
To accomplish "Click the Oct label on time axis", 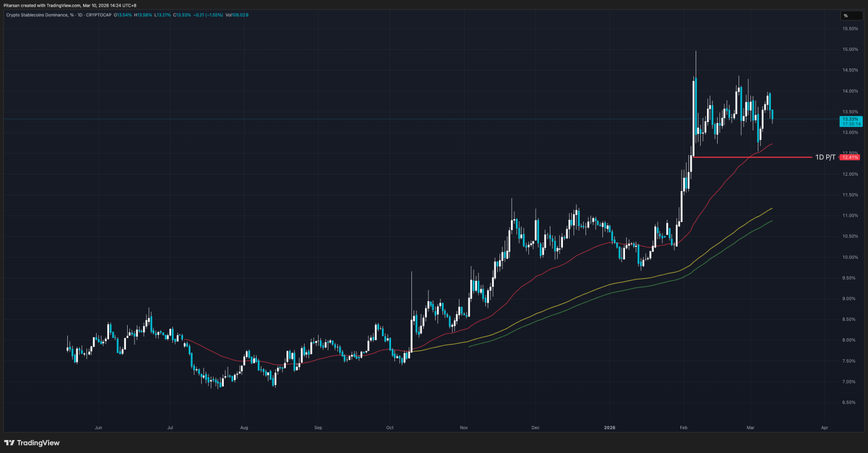I will (389, 428).
